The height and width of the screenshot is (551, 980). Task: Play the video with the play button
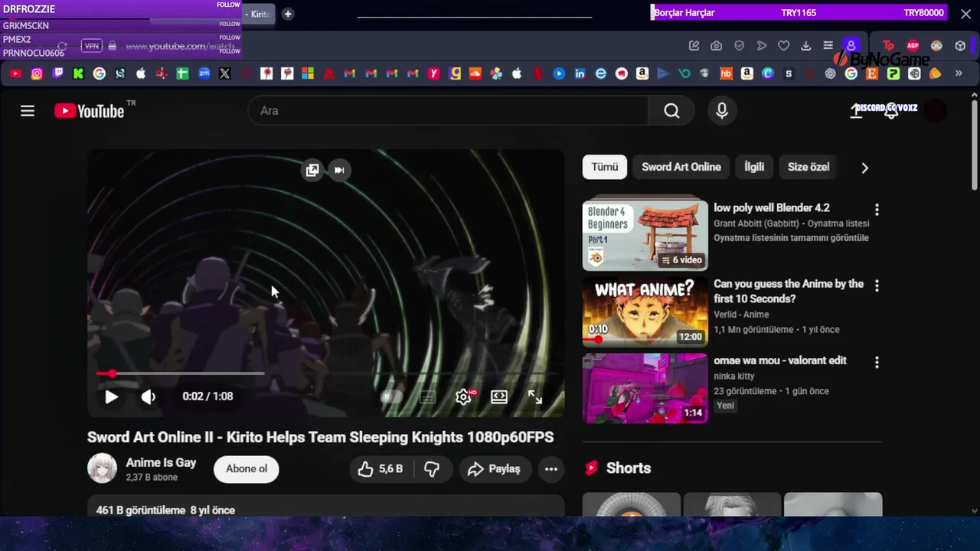(111, 396)
